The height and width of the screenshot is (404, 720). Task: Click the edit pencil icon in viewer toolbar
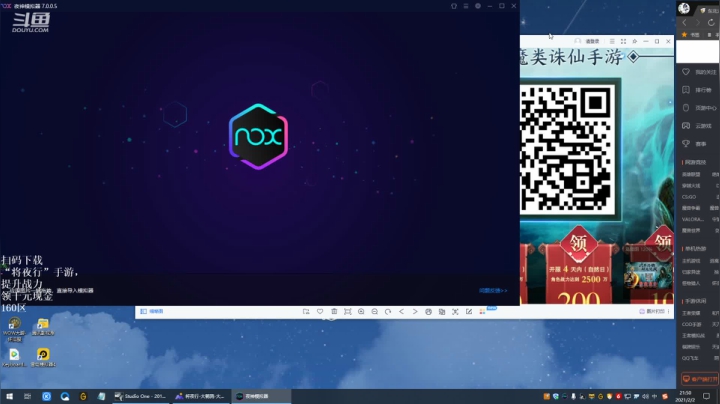click(469, 311)
